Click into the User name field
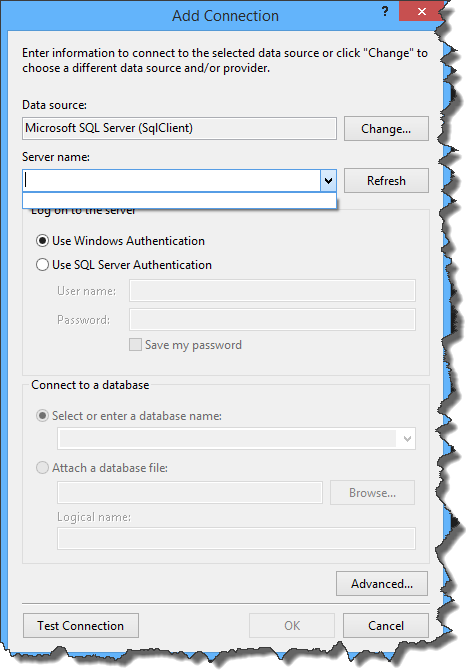 click(x=272, y=291)
